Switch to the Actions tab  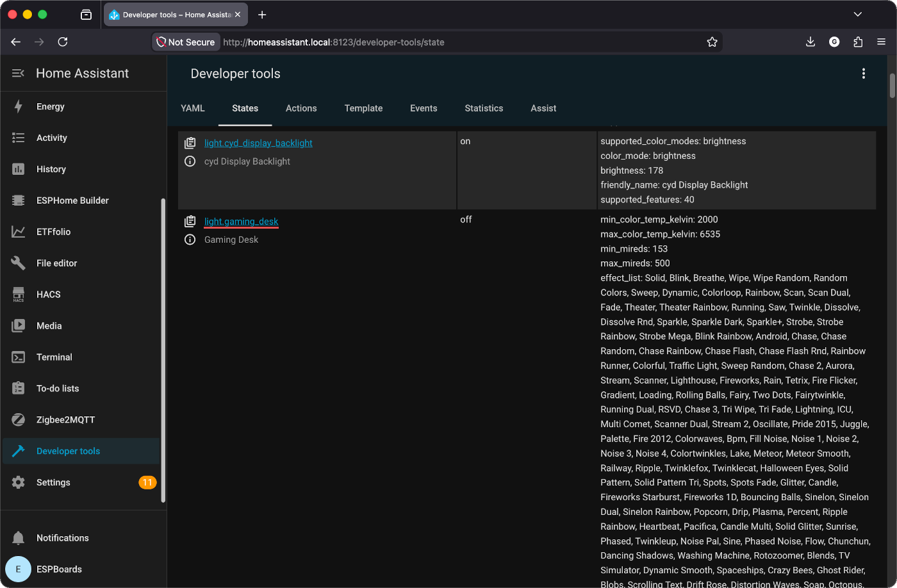coord(301,108)
